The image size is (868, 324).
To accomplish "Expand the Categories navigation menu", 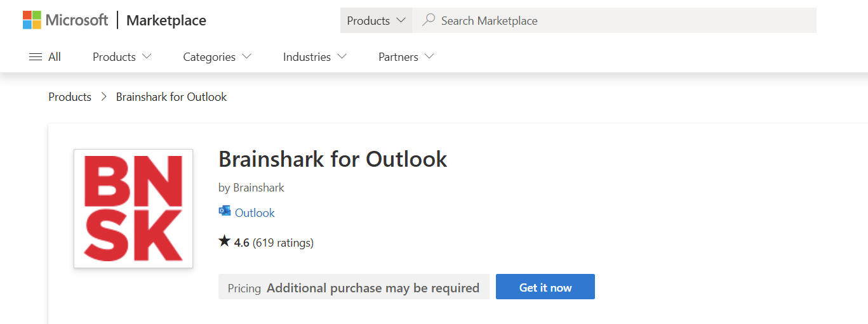I will [217, 57].
